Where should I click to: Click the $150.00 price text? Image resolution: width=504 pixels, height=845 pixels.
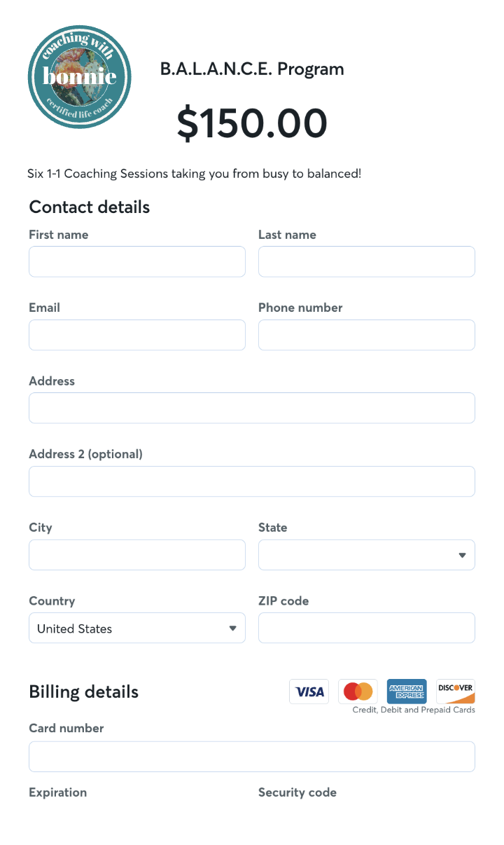click(252, 123)
